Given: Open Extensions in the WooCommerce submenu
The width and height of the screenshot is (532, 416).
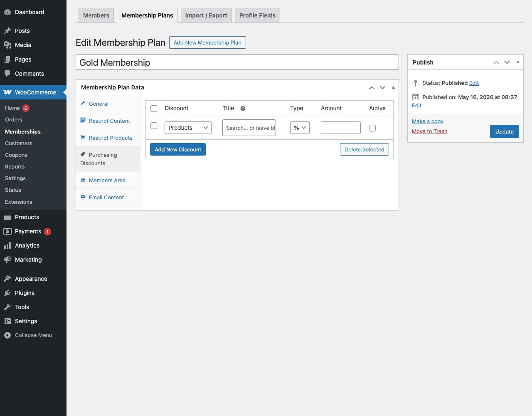Looking at the screenshot, I should 19,202.
